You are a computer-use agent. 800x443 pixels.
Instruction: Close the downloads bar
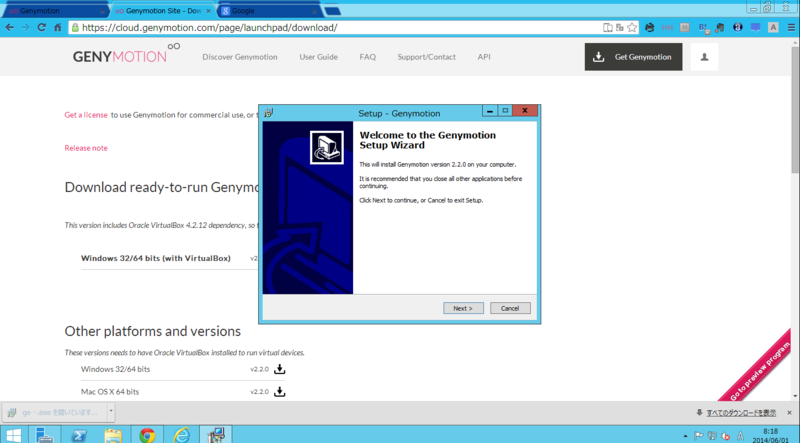(789, 412)
